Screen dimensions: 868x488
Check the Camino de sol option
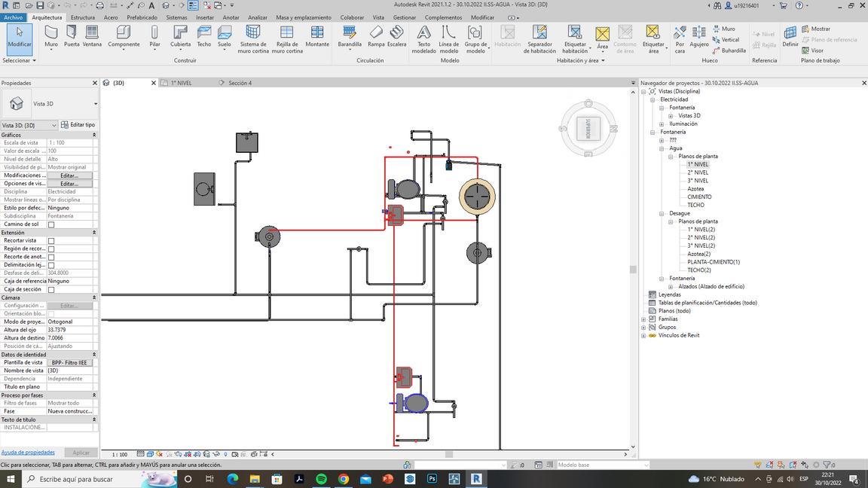point(51,224)
